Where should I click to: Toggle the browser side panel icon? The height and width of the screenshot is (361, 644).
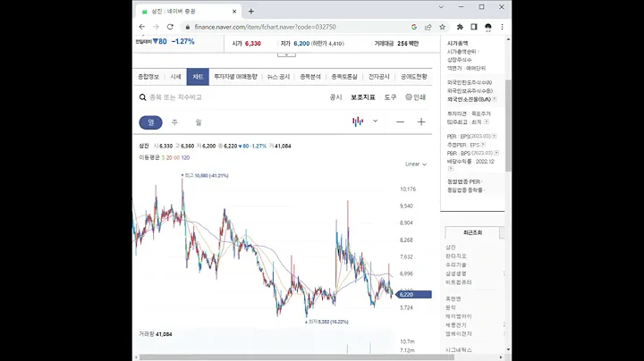[x=474, y=27]
